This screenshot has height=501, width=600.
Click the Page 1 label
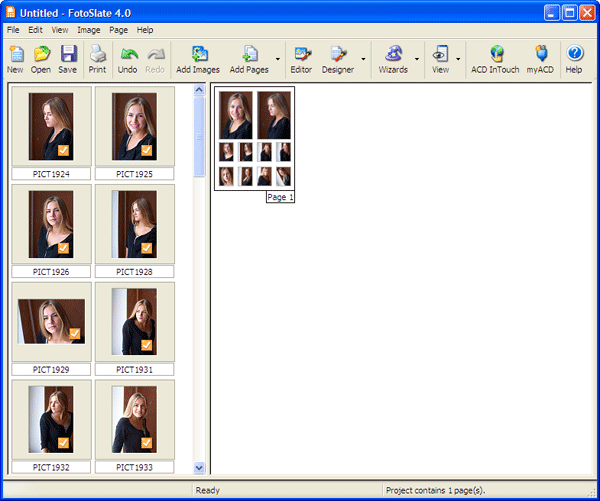(x=280, y=197)
